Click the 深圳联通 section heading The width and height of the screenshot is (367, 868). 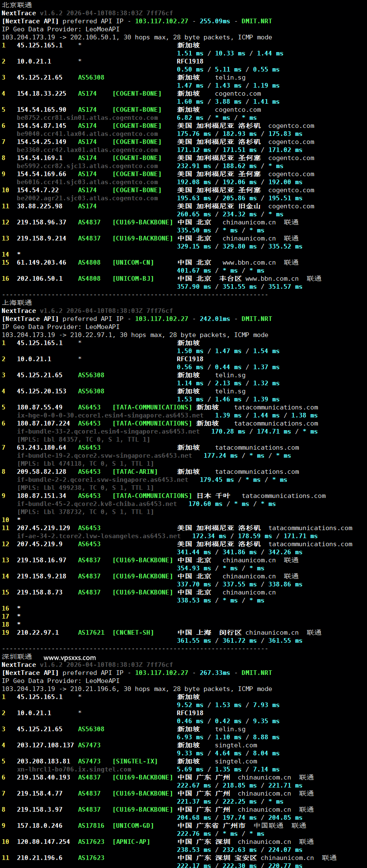click(17, 657)
